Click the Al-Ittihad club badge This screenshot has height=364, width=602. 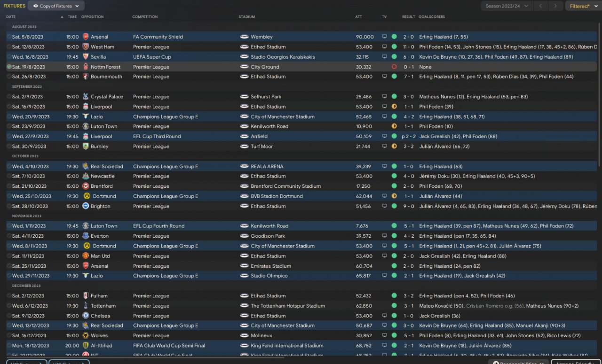[85, 346]
